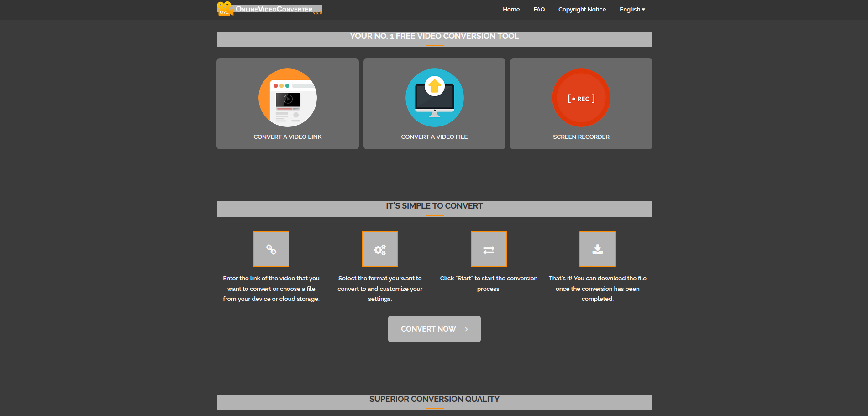Click the blue upload monitor icon
This screenshot has height=416, width=868.
pyautogui.click(x=434, y=98)
